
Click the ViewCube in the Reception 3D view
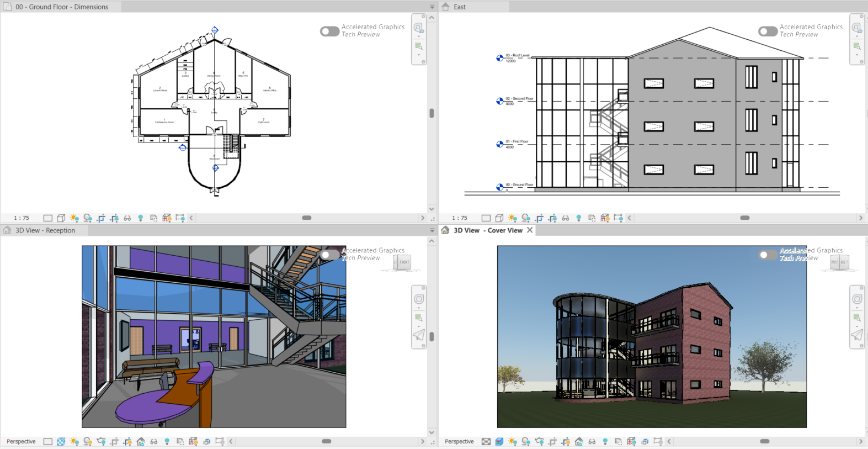pyautogui.click(x=402, y=262)
